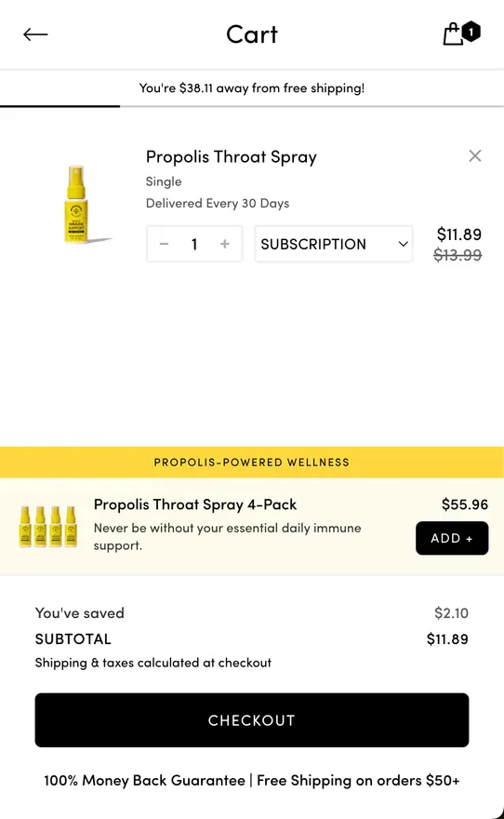Select the 4-Pack bottles thumbnail
This screenshot has width=504, height=819.
point(47,527)
